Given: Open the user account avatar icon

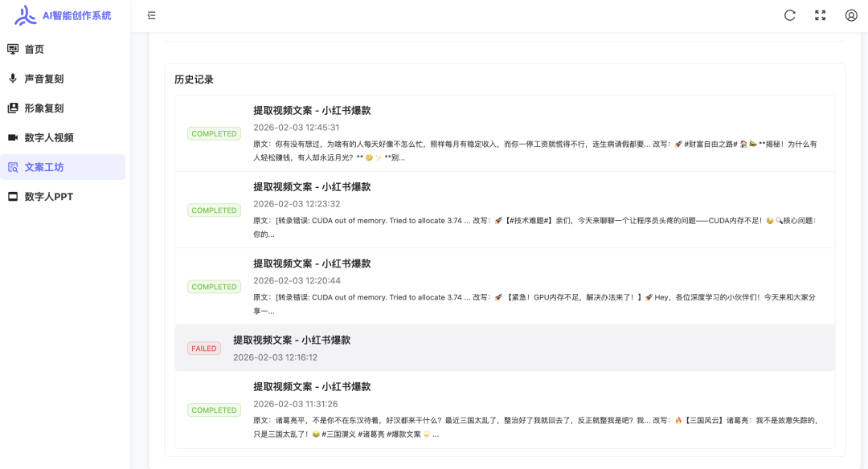Looking at the screenshot, I should coord(850,15).
